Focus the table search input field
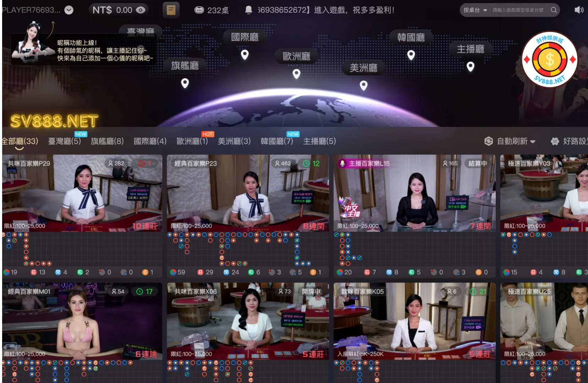Image resolution: width=588 pixels, height=383 pixels. pyautogui.click(x=518, y=10)
